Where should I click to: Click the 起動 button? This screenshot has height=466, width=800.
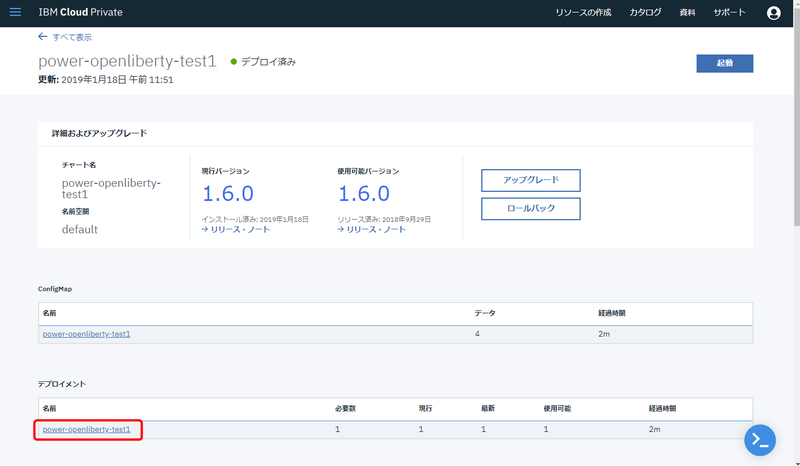point(724,63)
